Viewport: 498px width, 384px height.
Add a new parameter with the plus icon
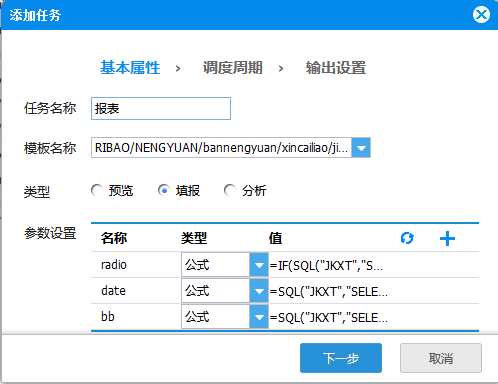coord(447,238)
